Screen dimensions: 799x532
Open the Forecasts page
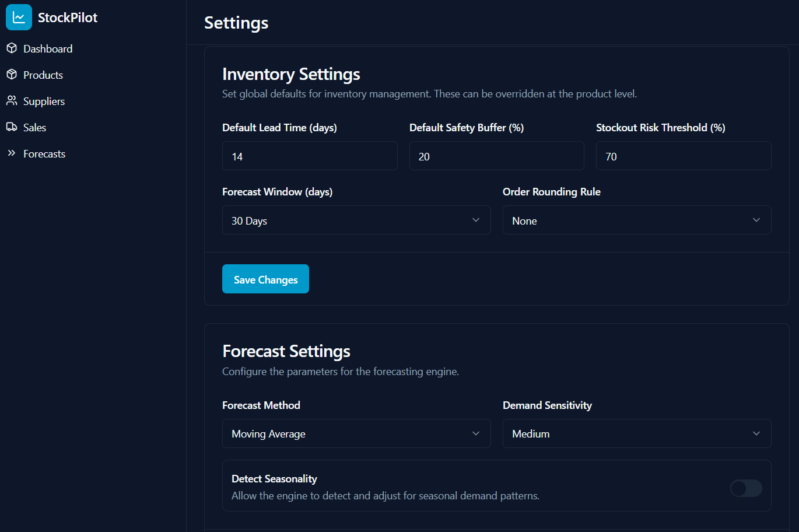coord(44,153)
